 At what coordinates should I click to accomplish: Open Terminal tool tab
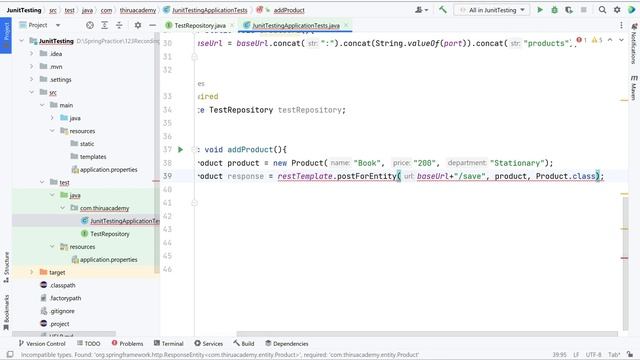click(x=169, y=344)
